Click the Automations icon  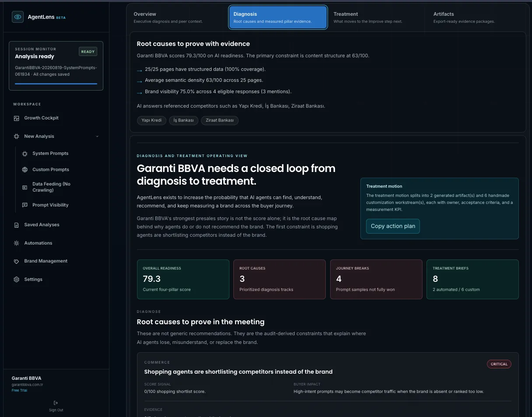(x=17, y=243)
